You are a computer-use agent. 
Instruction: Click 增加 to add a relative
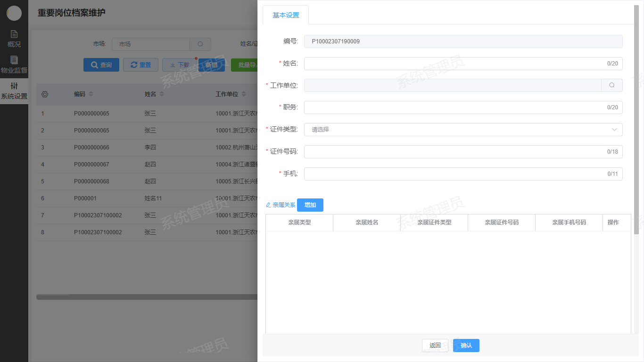pos(310,205)
